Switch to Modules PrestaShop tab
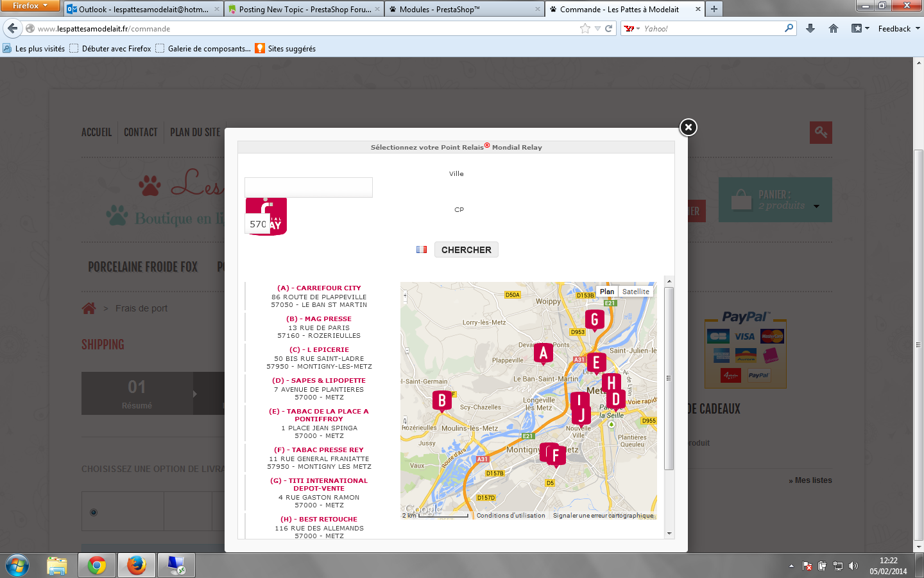Screen dimensions: 924x578 coord(465,9)
